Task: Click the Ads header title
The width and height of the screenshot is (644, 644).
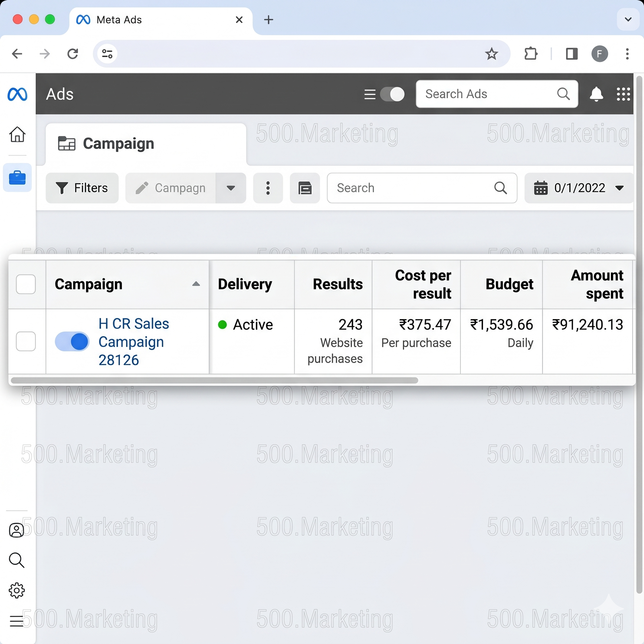Action: (x=60, y=94)
